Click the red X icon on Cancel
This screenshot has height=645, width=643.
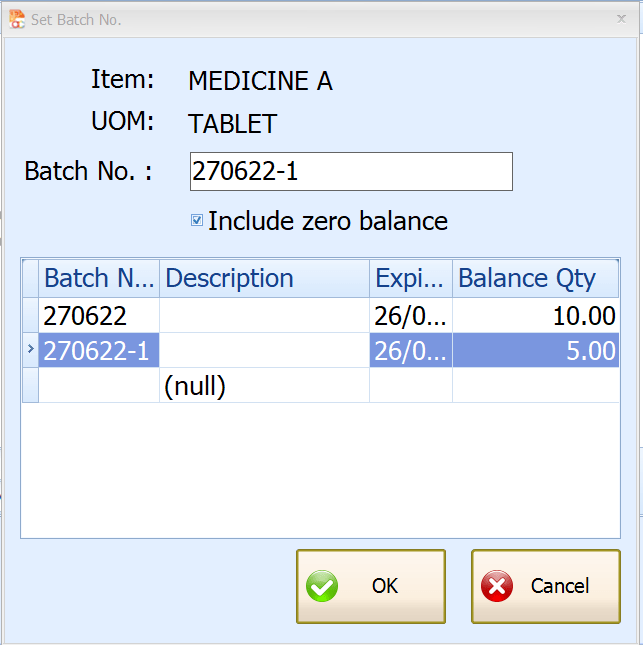point(497,586)
